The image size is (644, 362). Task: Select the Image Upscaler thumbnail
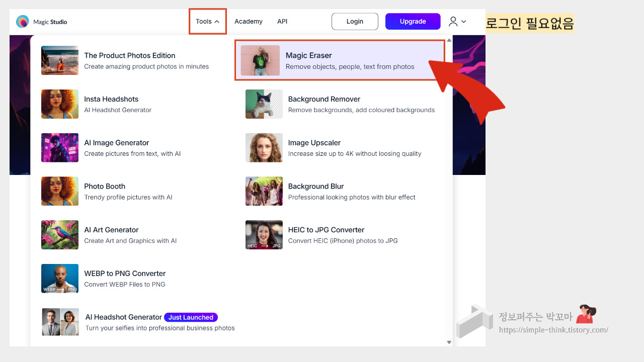tap(264, 148)
